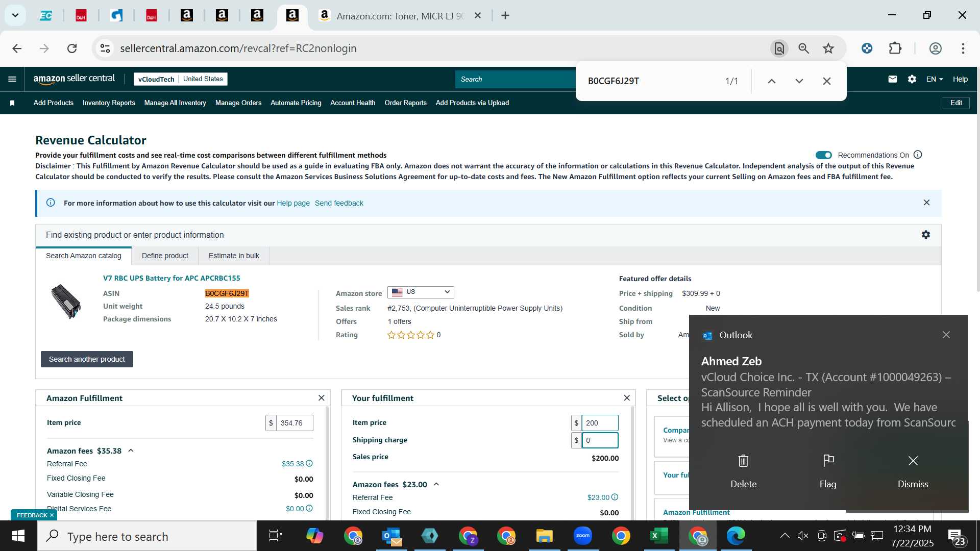Click the Seller Central search box
Image resolution: width=980 pixels, height=551 pixels.
coord(516,79)
